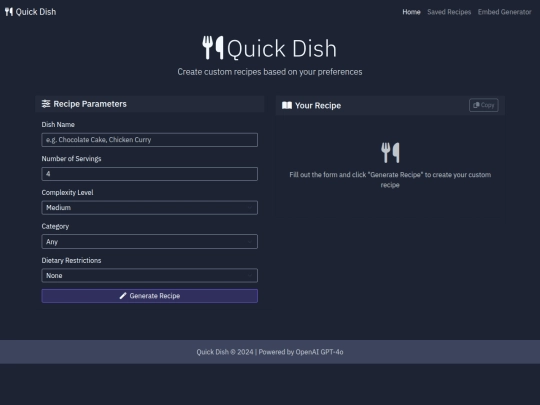
Task: Click the sliders icon next to Recipe Parameters
Action: pos(46,104)
